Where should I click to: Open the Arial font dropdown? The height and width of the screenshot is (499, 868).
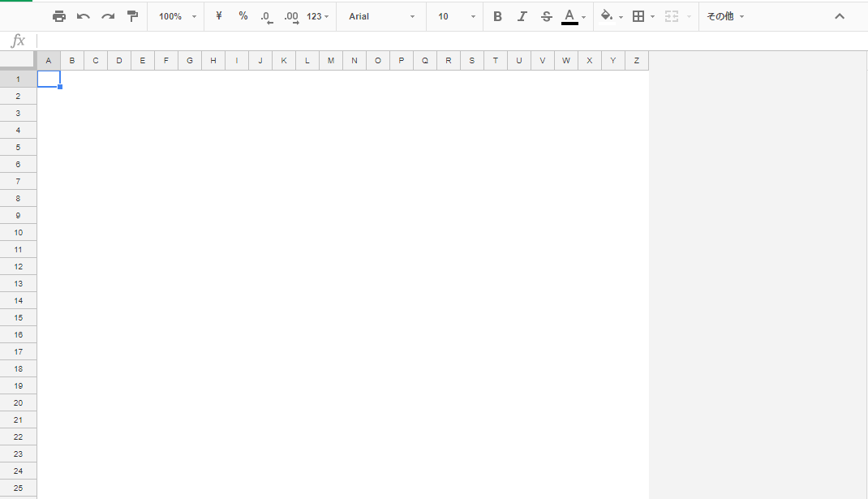coord(381,16)
